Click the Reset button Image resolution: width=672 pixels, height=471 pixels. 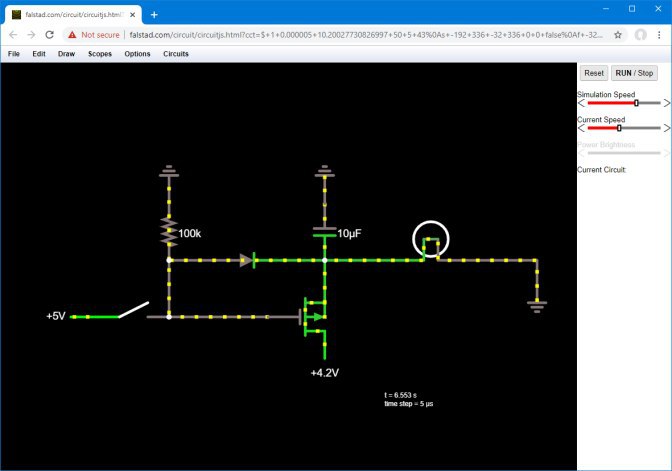click(x=594, y=73)
